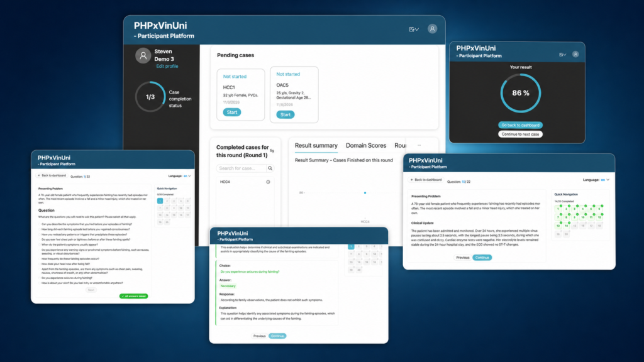Click the user avatar icon in the result window header
The width and height of the screenshot is (644, 362).
coord(575,54)
